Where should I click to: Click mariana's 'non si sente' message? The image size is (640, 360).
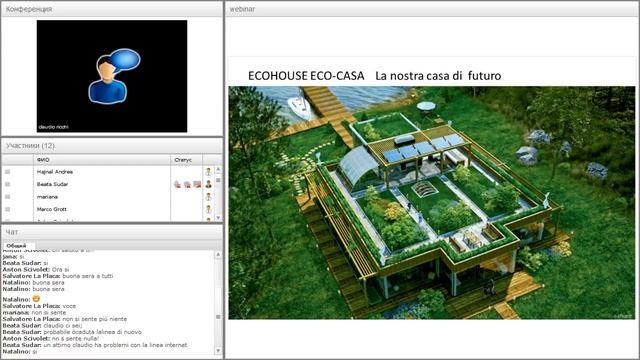[34, 312]
